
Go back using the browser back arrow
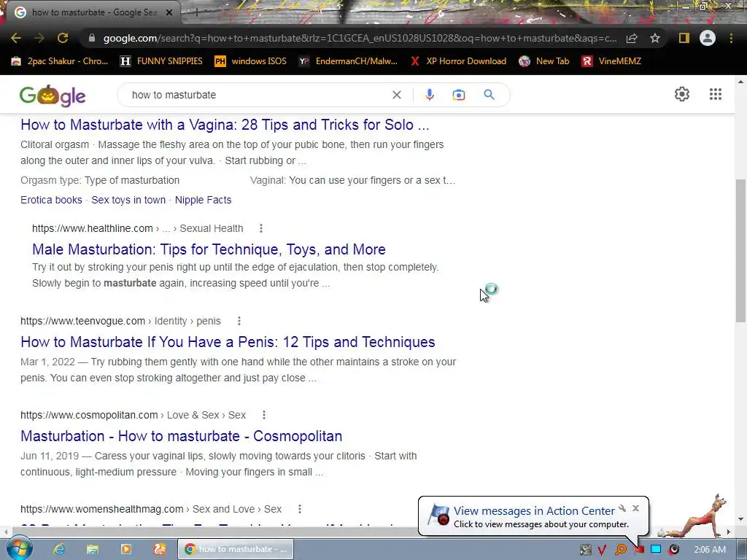click(x=16, y=38)
